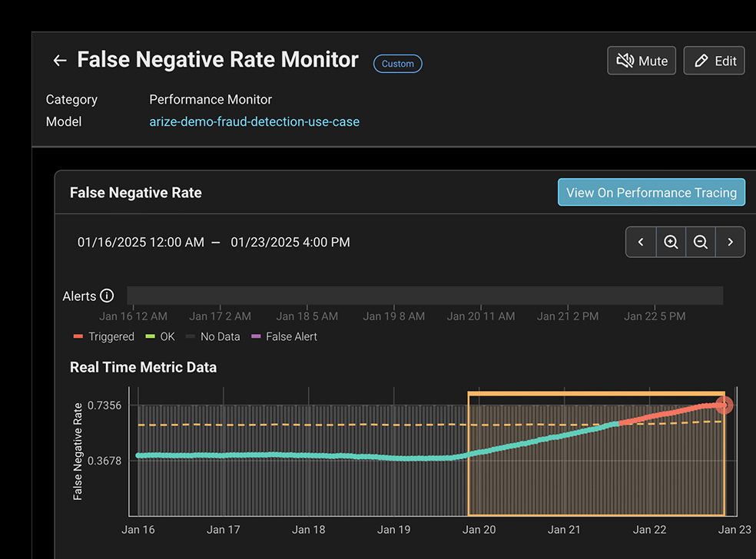Click the start date 01/16/2025 12:00 AM
The image size is (756, 559).
pyautogui.click(x=141, y=242)
